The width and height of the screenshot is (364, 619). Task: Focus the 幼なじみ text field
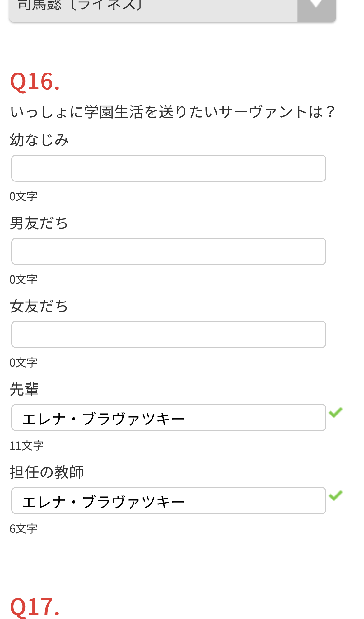pos(169,168)
